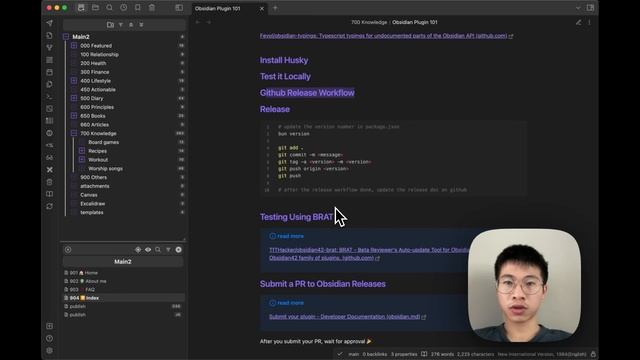Click the Main2 header in the lower panel
The height and width of the screenshot is (360, 640).
click(123, 262)
